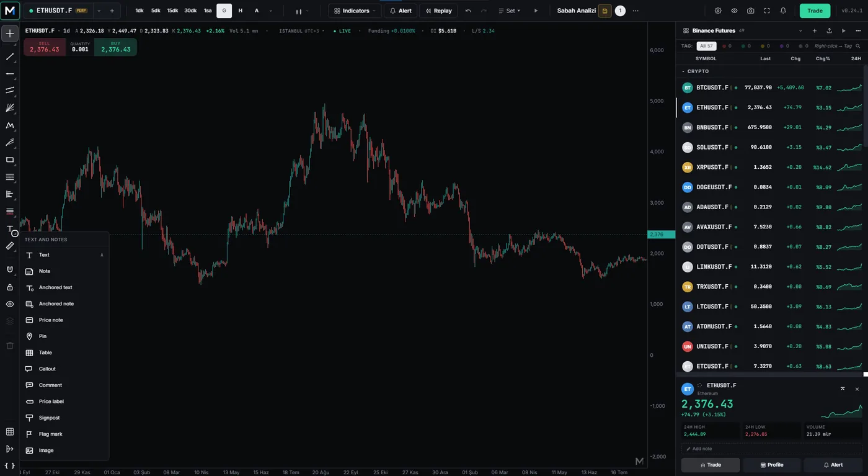Image resolution: width=868 pixels, height=476 pixels.
Task: Click the Quantity 0.001 field
Action: (x=80, y=47)
